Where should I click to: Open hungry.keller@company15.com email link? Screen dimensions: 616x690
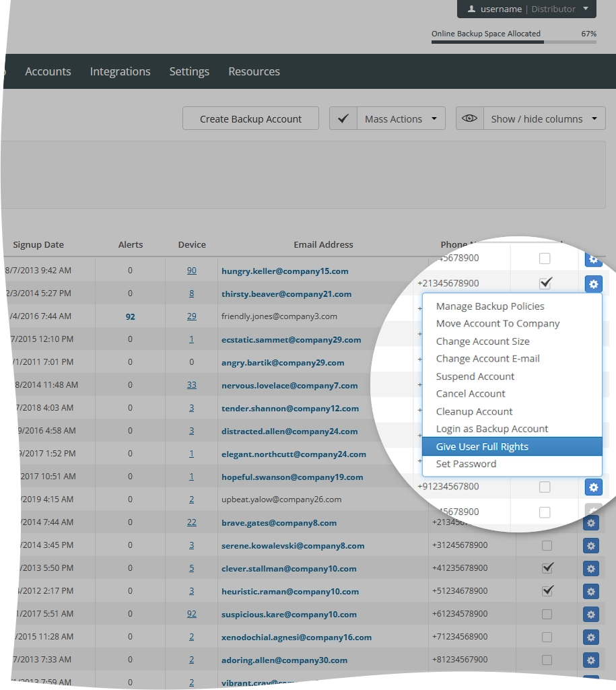(285, 271)
